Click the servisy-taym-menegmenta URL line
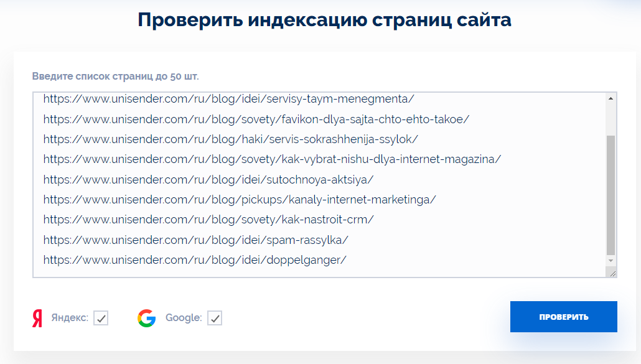Viewport: 641px width, 364px height. [x=228, y=99]
